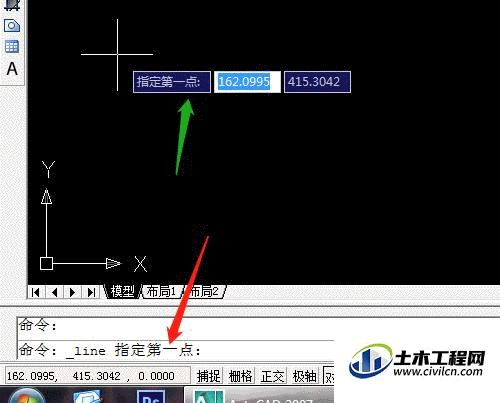
Task: Select the Region tool icon
Action: point(12,26)
